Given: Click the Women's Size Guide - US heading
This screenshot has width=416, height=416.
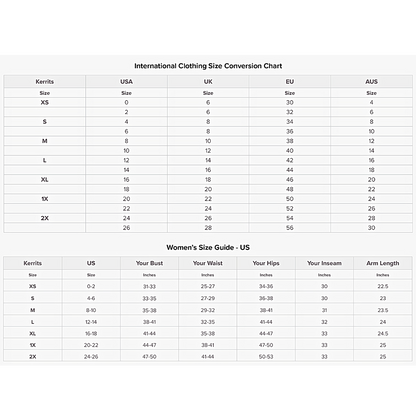Looking at the screenshot, I should [208, 247].
